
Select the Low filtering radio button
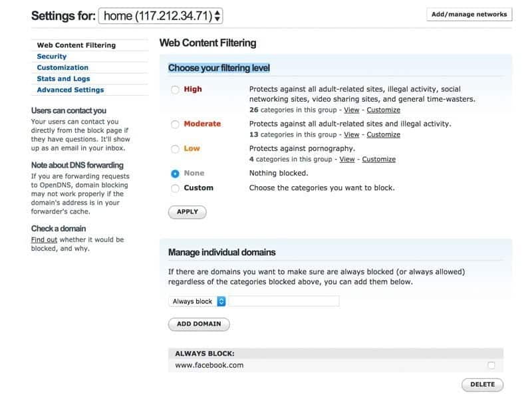(x=176, y=149)
